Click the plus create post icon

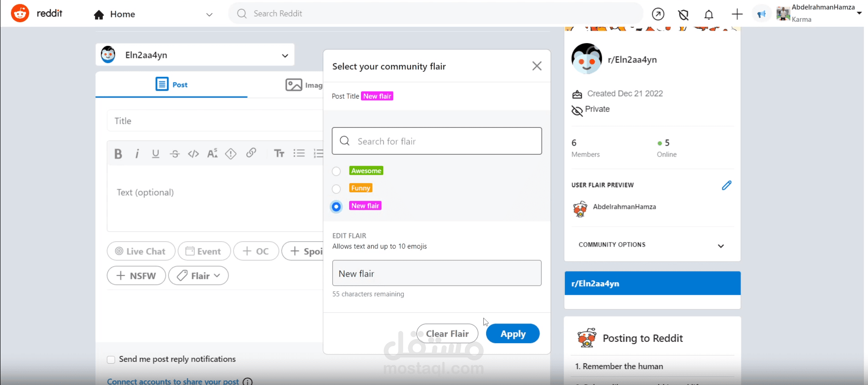[737, 14]
